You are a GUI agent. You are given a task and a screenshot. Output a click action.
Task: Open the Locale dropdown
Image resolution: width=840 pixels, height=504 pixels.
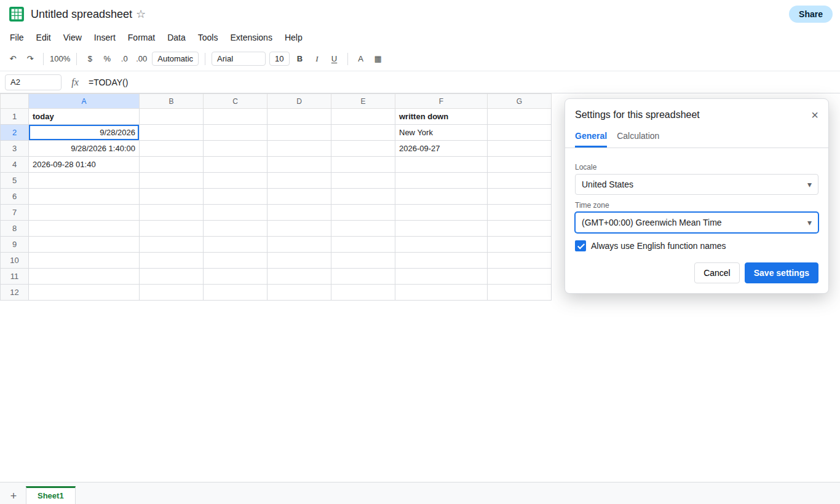coord(697,184)
